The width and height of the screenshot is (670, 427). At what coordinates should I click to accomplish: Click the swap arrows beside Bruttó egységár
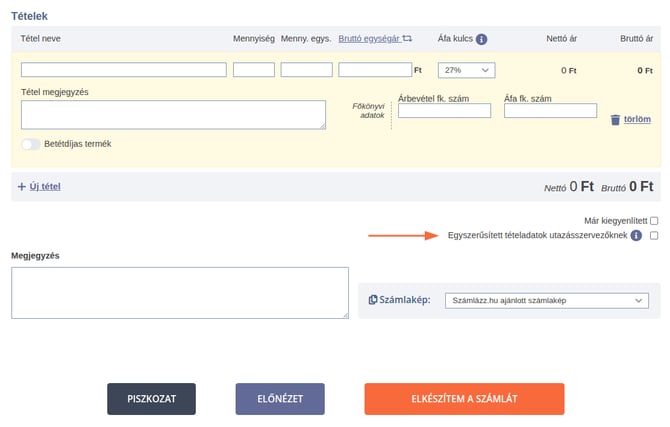407,38
